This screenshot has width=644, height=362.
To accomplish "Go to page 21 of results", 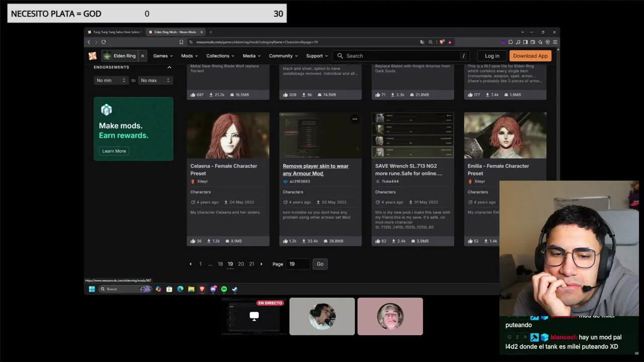I will (252, 264).
